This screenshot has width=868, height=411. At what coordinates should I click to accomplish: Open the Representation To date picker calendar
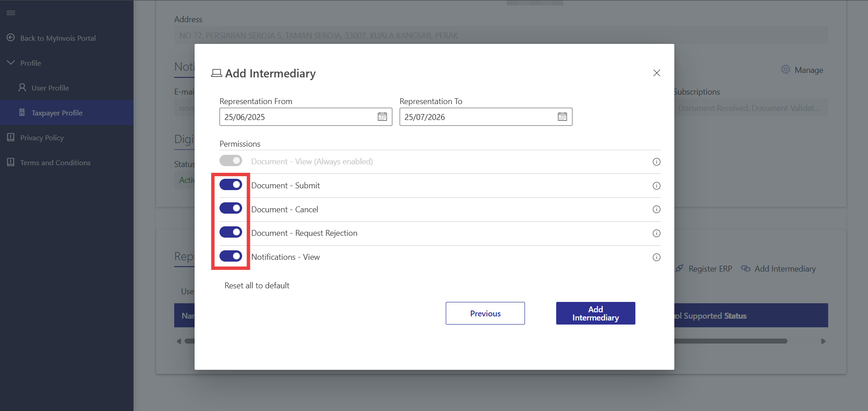click(562, 117)
